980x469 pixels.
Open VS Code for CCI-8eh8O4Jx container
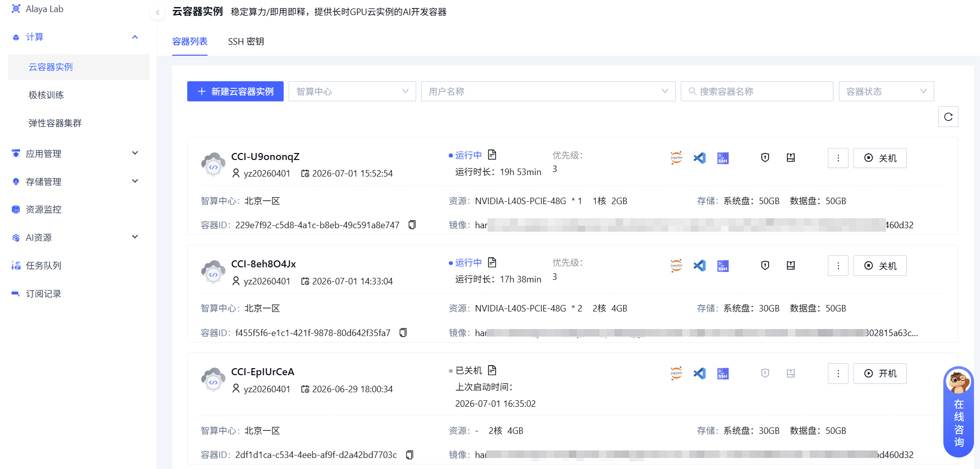coord(699,265)
